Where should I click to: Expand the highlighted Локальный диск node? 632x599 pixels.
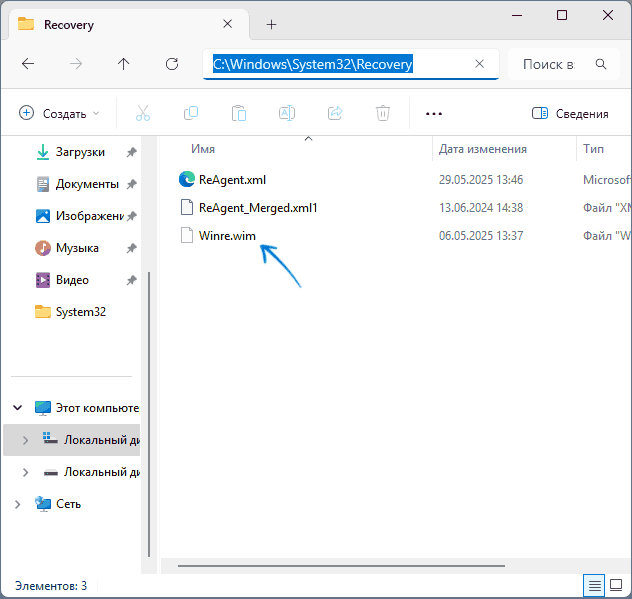tap(25, 440)
